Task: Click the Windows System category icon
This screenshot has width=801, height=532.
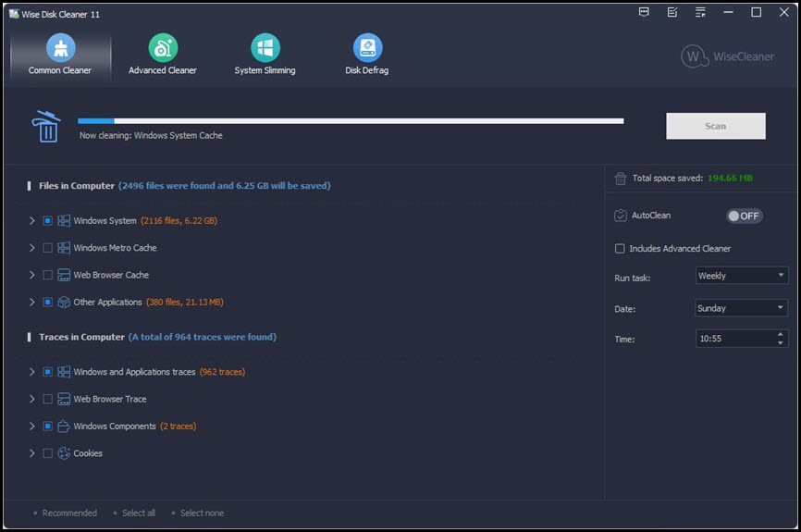Action: [x=64, y=221]
